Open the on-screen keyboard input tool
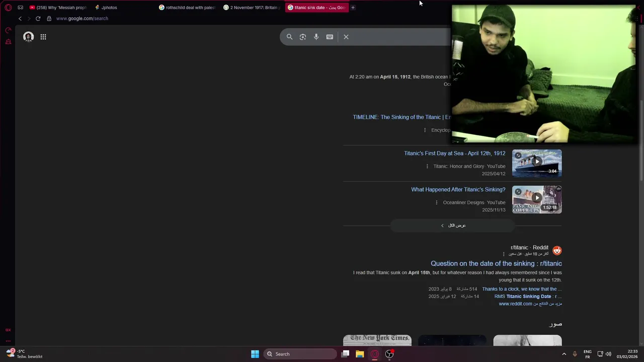This screenshot has width=644, height=362. pyautogui.click(x=330, y=37)
